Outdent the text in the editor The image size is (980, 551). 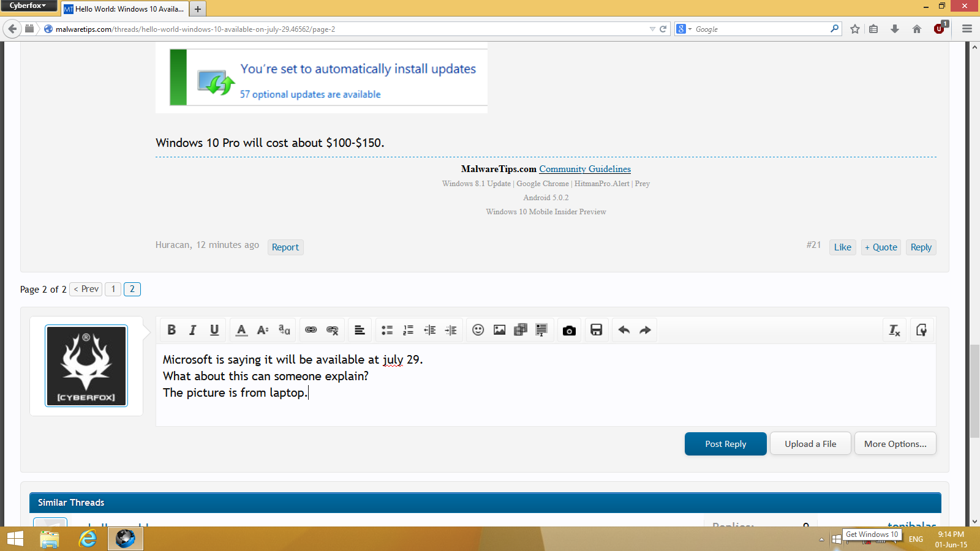click(x=430, y=330)
